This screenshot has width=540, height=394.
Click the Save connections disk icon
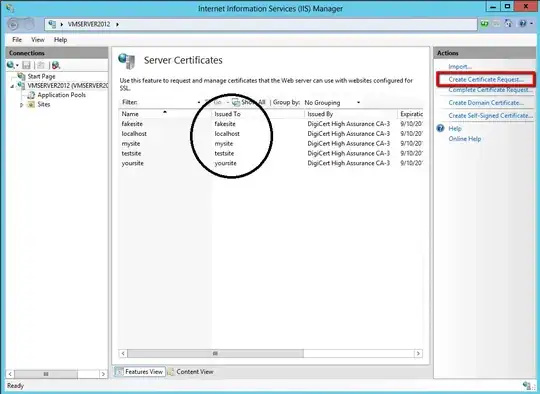[26, 65]
